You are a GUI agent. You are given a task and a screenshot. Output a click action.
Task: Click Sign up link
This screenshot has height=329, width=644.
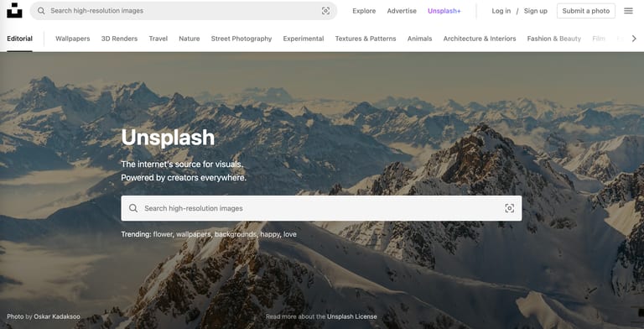point(536,11)
